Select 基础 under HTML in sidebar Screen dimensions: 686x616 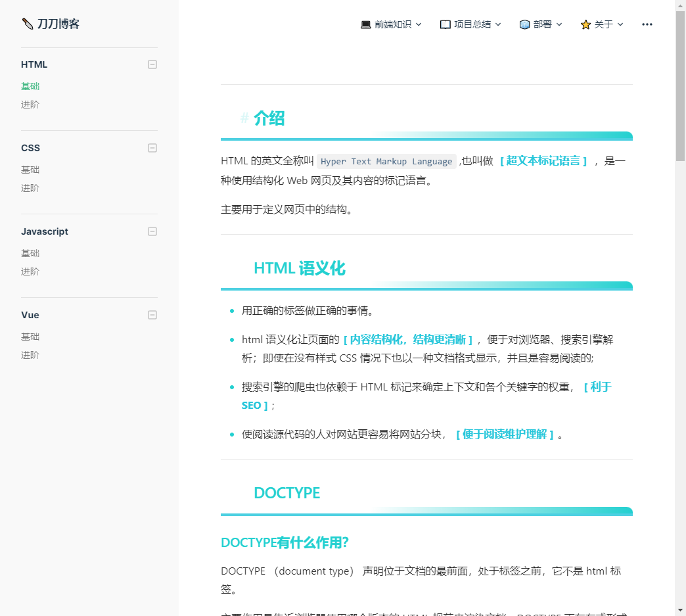pos(30,86)
